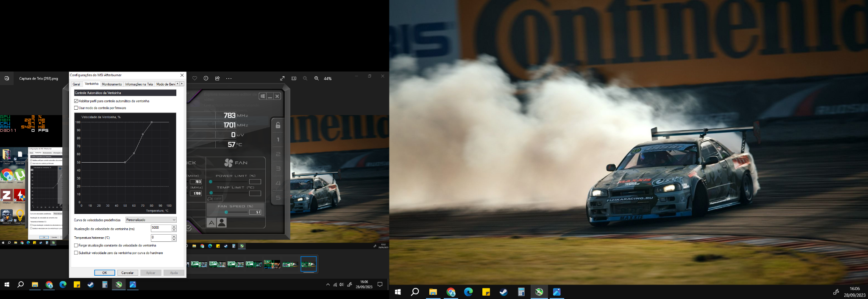Viewport: 868px width, 299px height.
Task: Open search on taskbar below the Photos window
Action: point(20,285)
